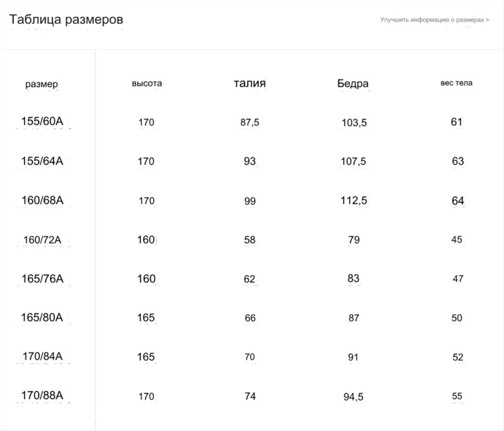The width and height of the screenshot is (504, 431).
Task: Click hips value 112,5
Action: coord(354,201)
